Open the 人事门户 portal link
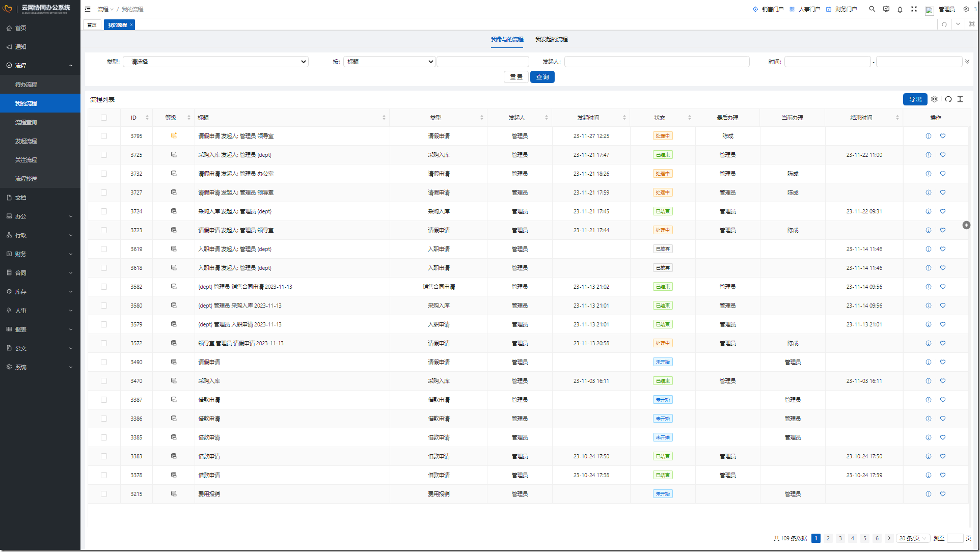Image resolution: width=980 pixels, height=552 pixels. pyautogui.click(x=805, y=9)
